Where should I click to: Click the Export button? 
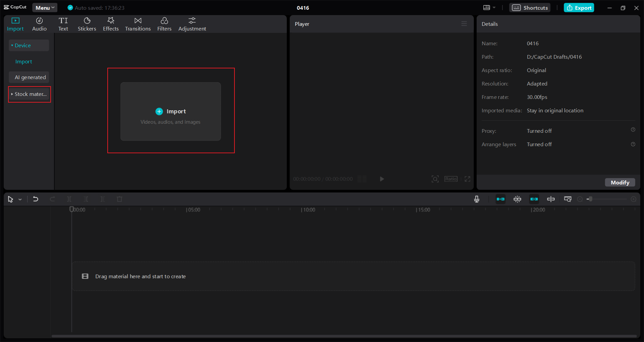coord(579,7)
